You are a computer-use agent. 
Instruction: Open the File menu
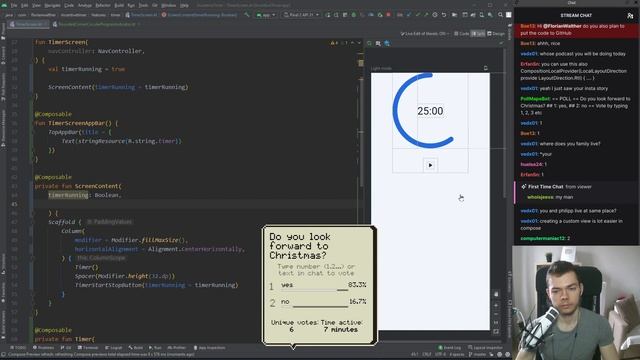14,5
